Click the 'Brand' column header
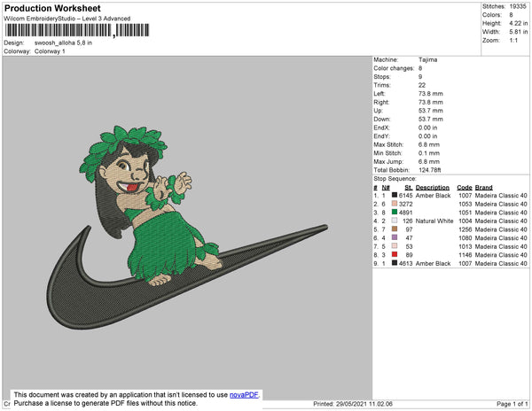The height and width of the screenshot is (411, 532). 483,188
